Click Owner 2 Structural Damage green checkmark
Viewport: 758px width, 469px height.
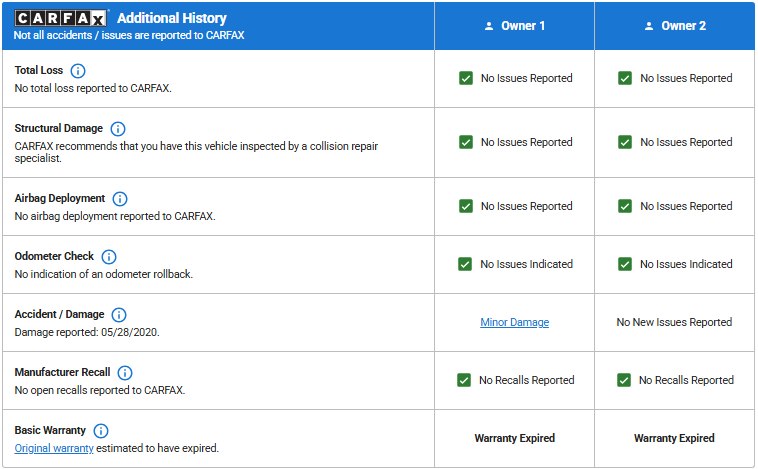point(625,142)
